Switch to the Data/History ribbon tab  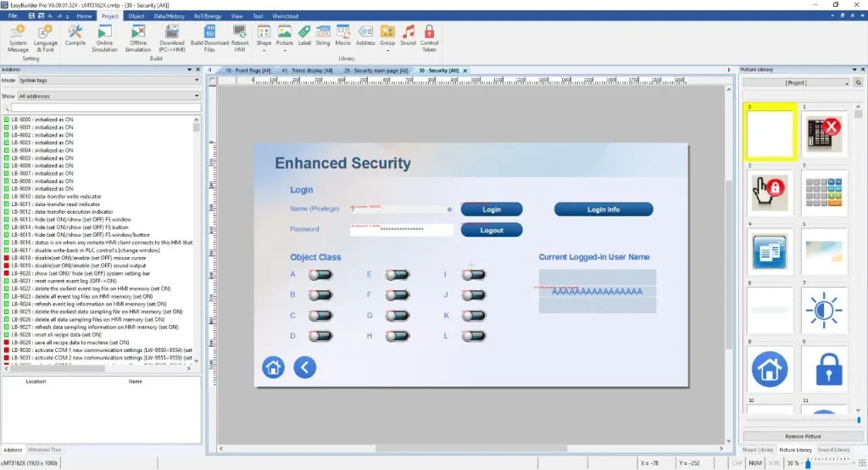click(x=169, y=16)
